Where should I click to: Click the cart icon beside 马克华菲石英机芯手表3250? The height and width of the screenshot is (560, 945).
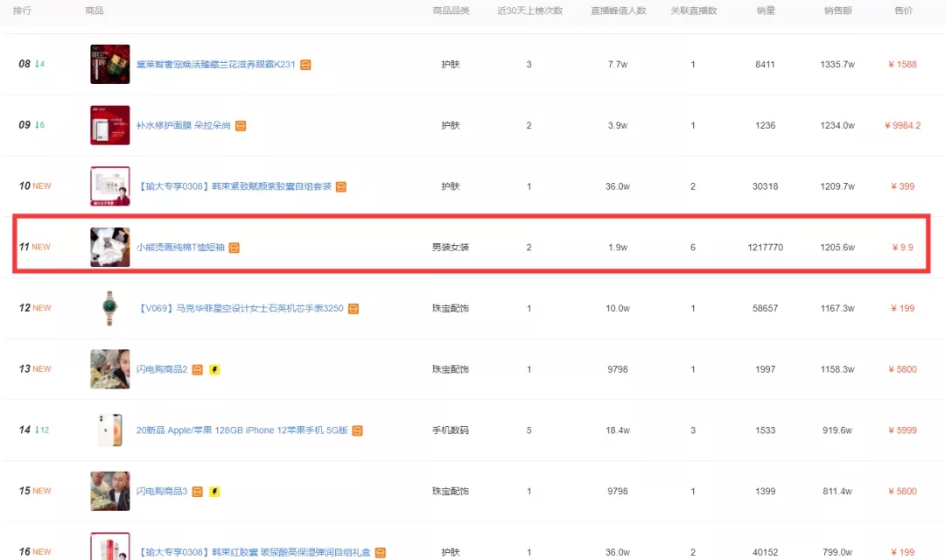353,308
